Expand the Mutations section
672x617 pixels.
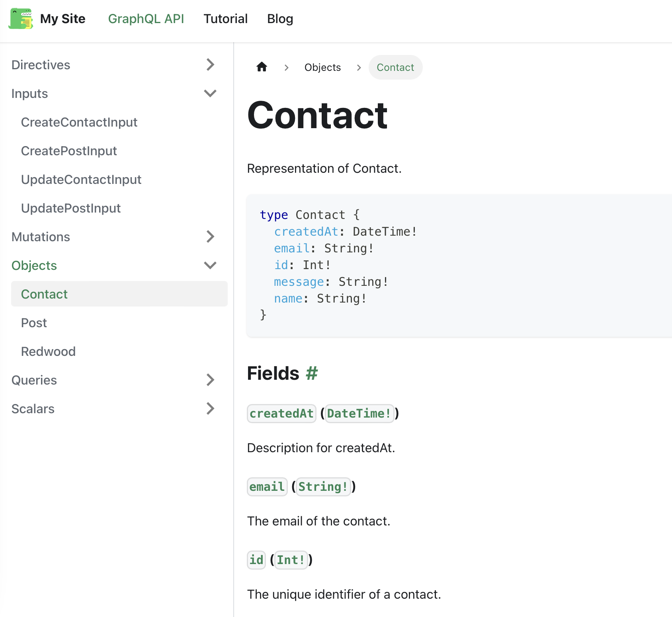[x=210, y=237]
